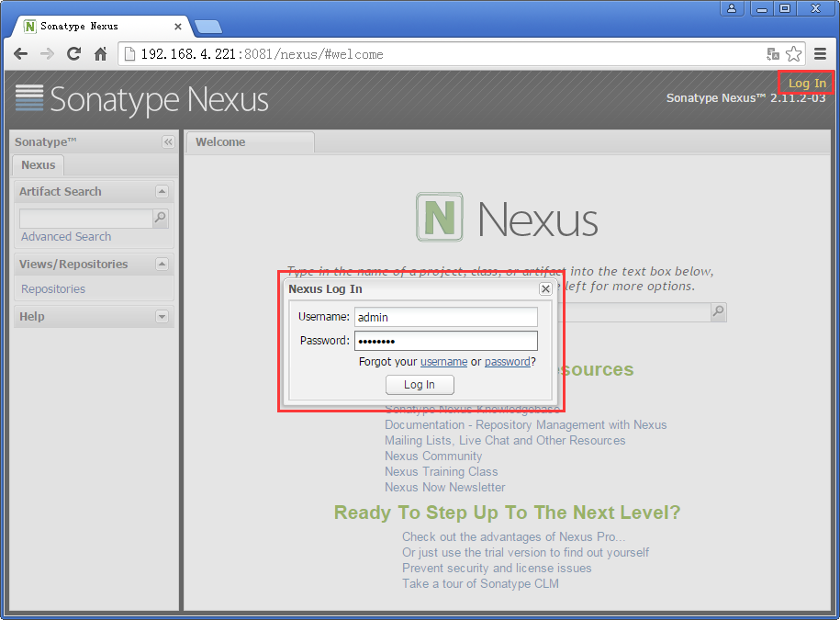This screenshot has height=620, width=840.
Task: Bookmark this page with the star icon
Action: click(x=793, y=53)
